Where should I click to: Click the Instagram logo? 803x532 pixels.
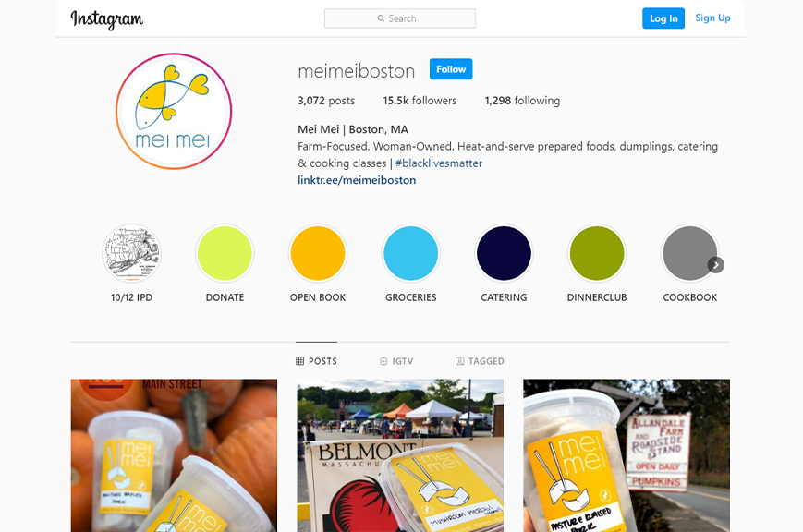(x=107, y=19)
